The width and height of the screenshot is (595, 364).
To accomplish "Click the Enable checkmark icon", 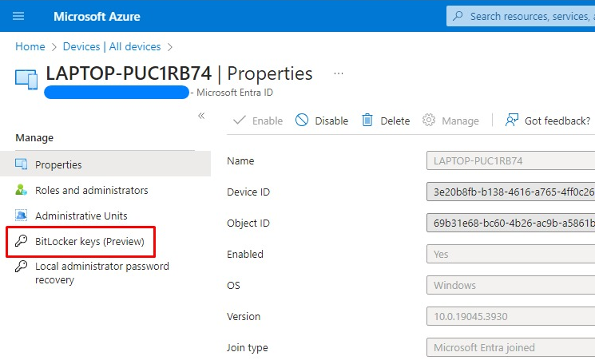I will [240, 121].
